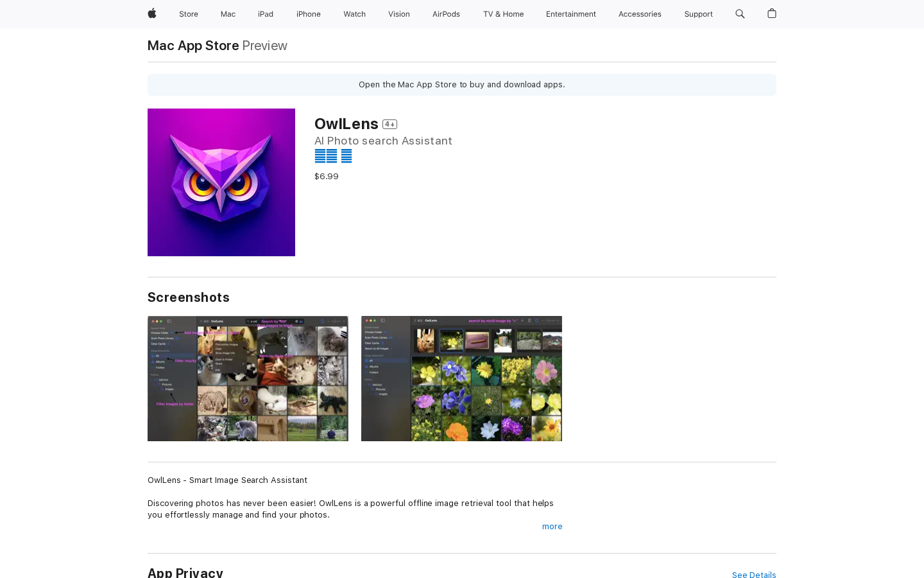Click the Mac App Store heading link
Screen dimensions: 924x578
(x=193, y=46)
